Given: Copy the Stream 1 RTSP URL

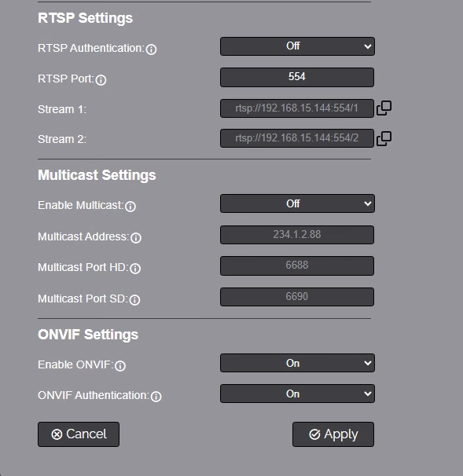Looking at the screenshot, I should tap(384, 108).
